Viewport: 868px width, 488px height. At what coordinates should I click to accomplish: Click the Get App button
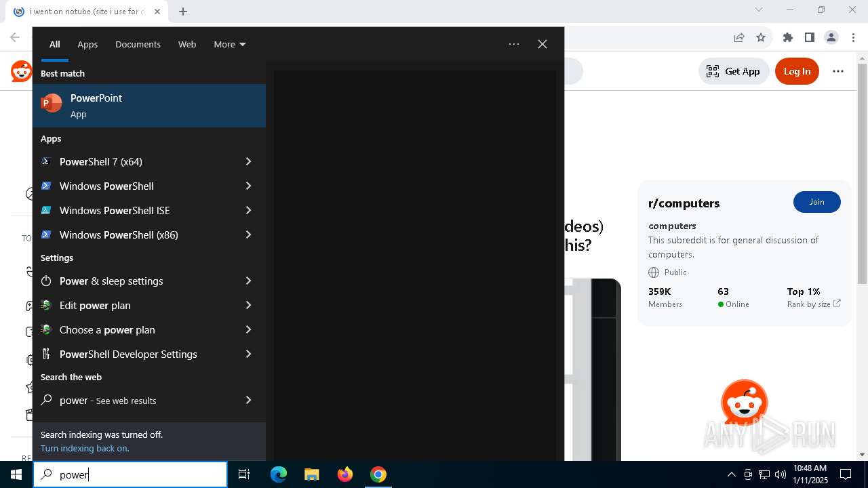(x=733, y=71)
